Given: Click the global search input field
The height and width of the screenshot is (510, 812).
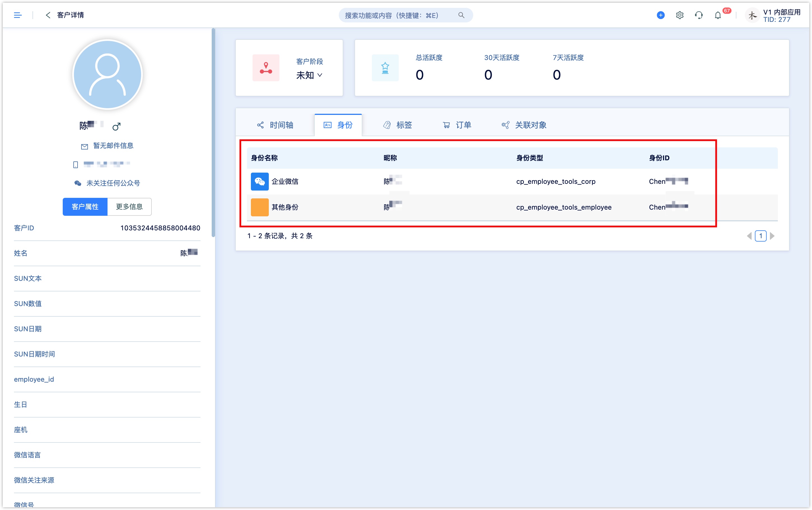Looking at the screenshot, I should point(405,15).
